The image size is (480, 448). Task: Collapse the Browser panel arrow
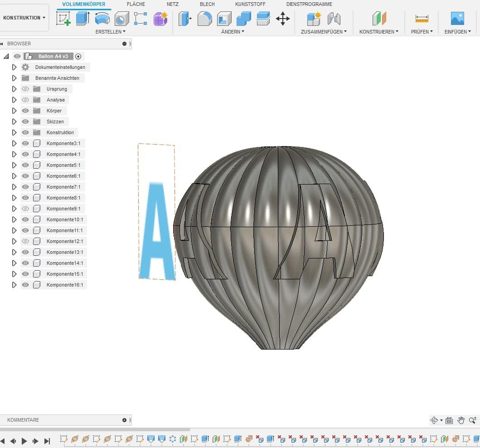2,44
